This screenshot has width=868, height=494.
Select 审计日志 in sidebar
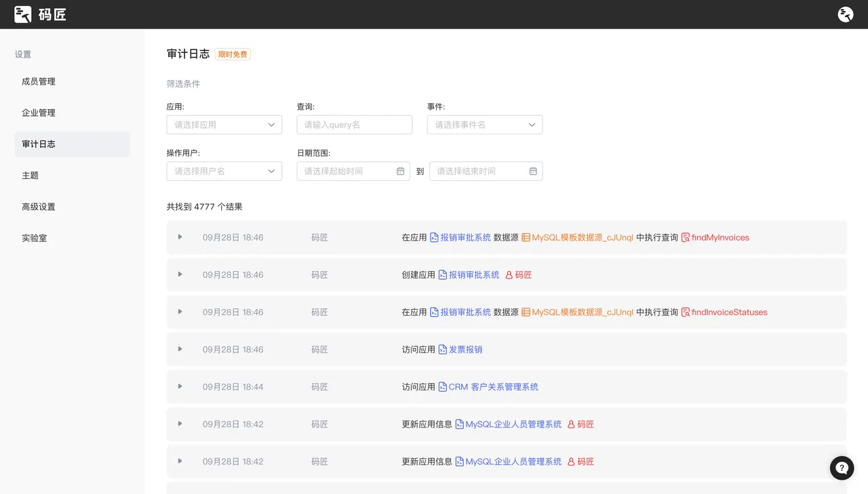[x=73, y=144]
